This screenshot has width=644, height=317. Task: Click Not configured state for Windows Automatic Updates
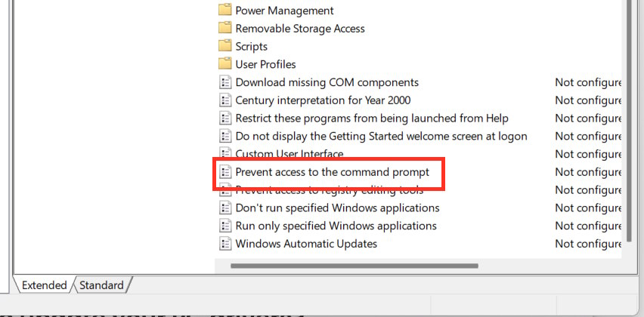point(588,244)
